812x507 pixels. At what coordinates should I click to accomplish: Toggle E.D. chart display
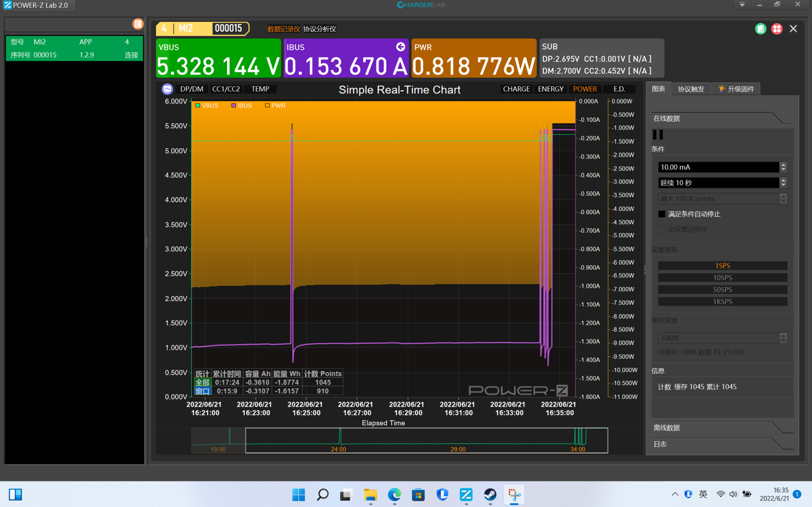point(619,90)
